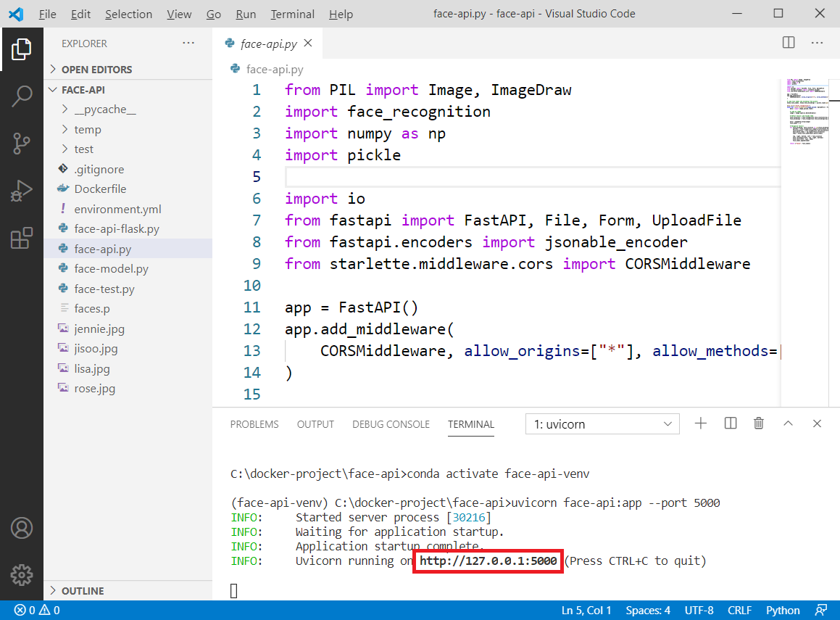This screenshot has width=840, height=620.
Task: Open the Run and Debug view
Action: point(22,191)
